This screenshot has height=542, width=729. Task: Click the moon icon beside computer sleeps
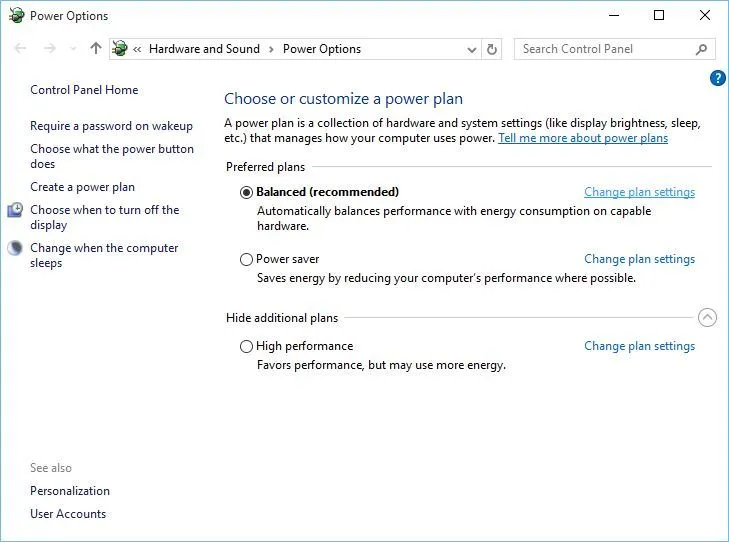pyautogui.click(x=15, y=248)
